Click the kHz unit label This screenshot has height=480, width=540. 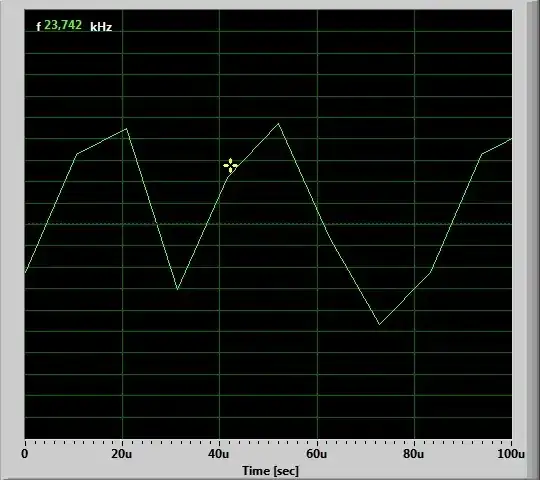(101, 27)
